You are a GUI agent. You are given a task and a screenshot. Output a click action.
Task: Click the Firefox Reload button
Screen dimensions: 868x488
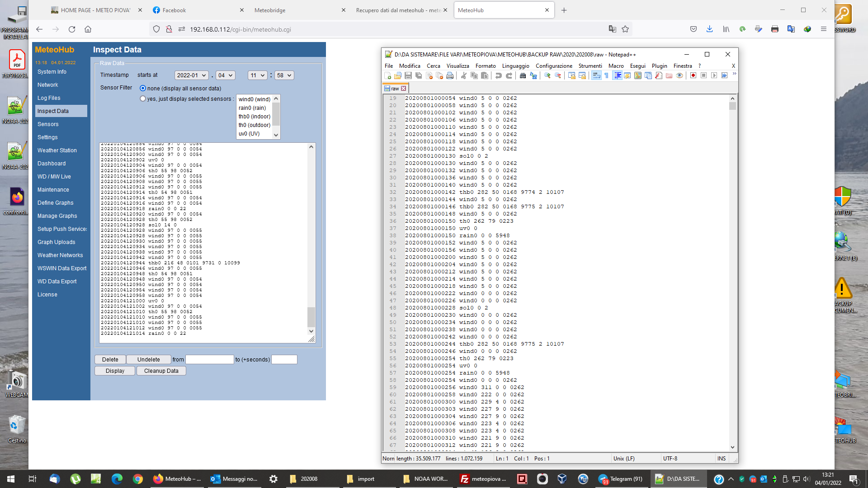coord(72,29)
